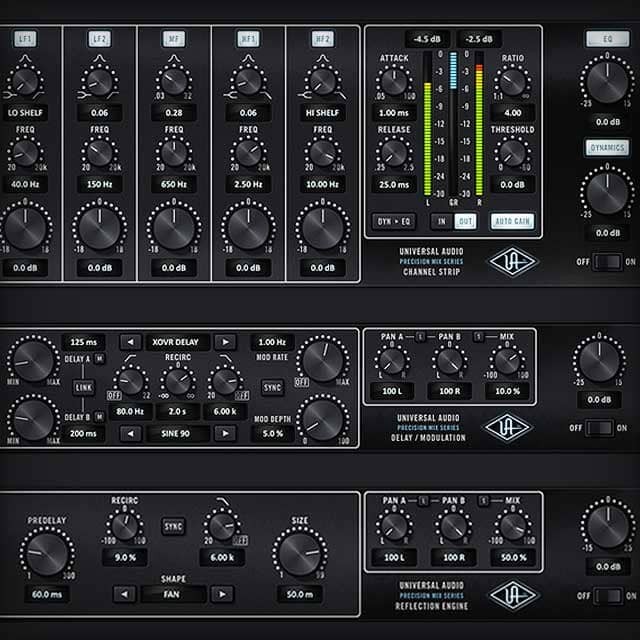Click the DELAY B mute M button
Screen dimensions: 640x640
click(99, 417)
